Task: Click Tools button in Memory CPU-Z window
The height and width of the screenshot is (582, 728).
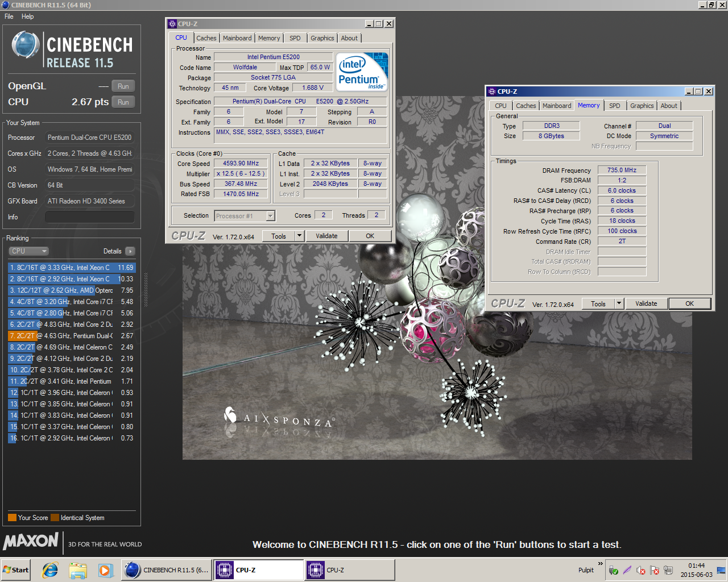Action: [x=598, y=304]
